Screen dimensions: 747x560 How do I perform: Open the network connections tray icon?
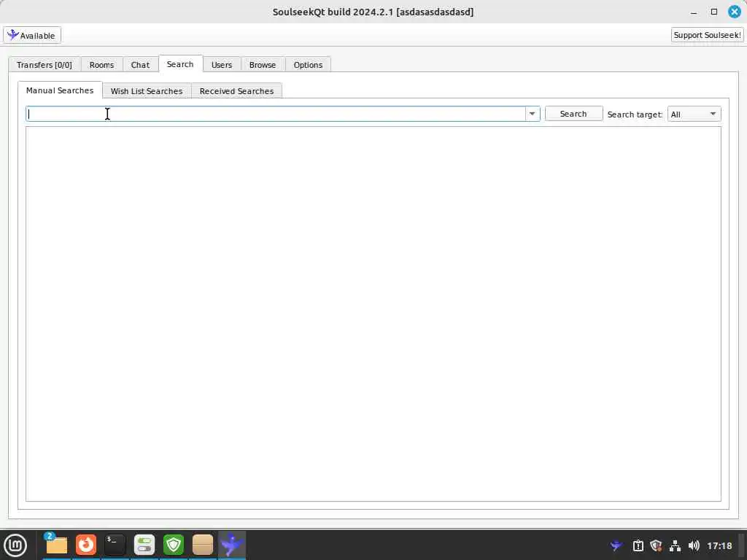point(675,545)
